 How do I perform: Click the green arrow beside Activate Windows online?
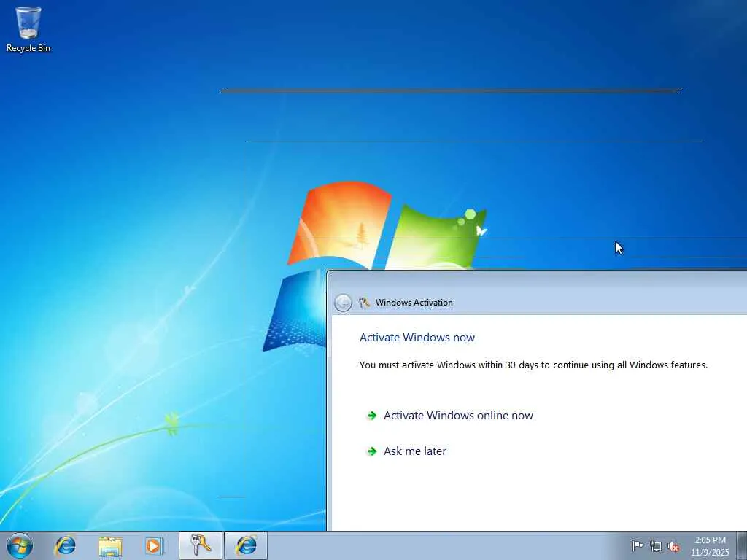(371, 416)
